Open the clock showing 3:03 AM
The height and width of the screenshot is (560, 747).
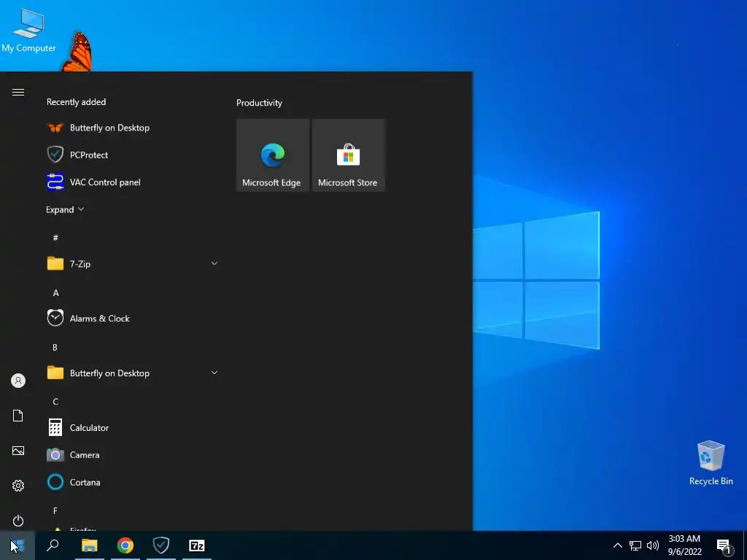click(x=684, y=545)
